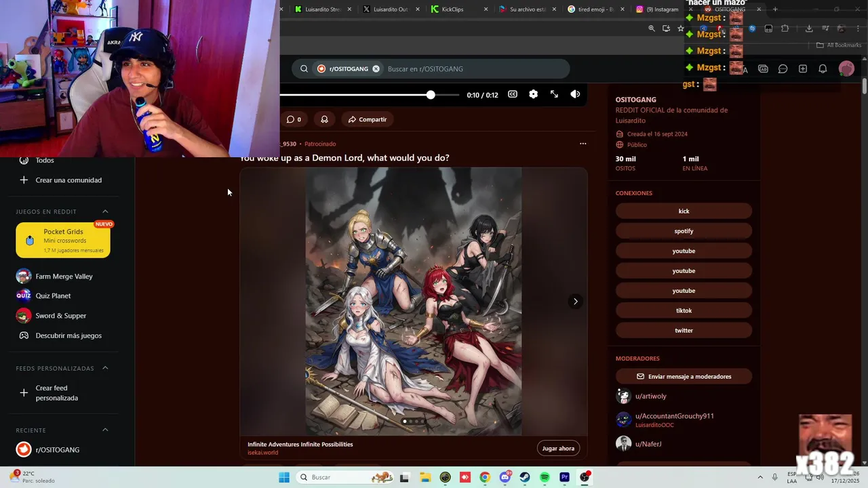Toggle closed captions on the video player
The width and height of the screenshot is (868, 488).
pos(513,94)
